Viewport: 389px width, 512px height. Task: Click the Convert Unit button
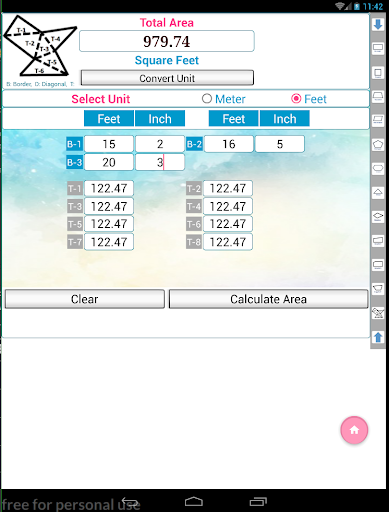pos(167,78)
